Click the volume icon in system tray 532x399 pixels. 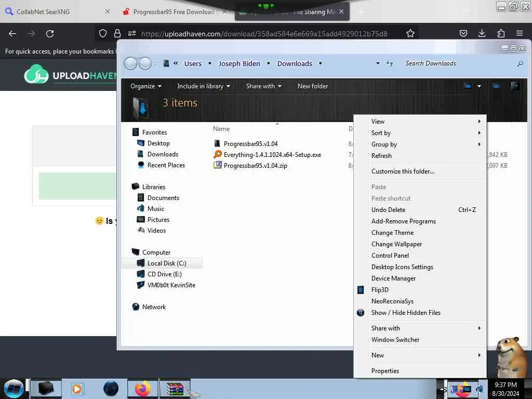coord(480,389)
